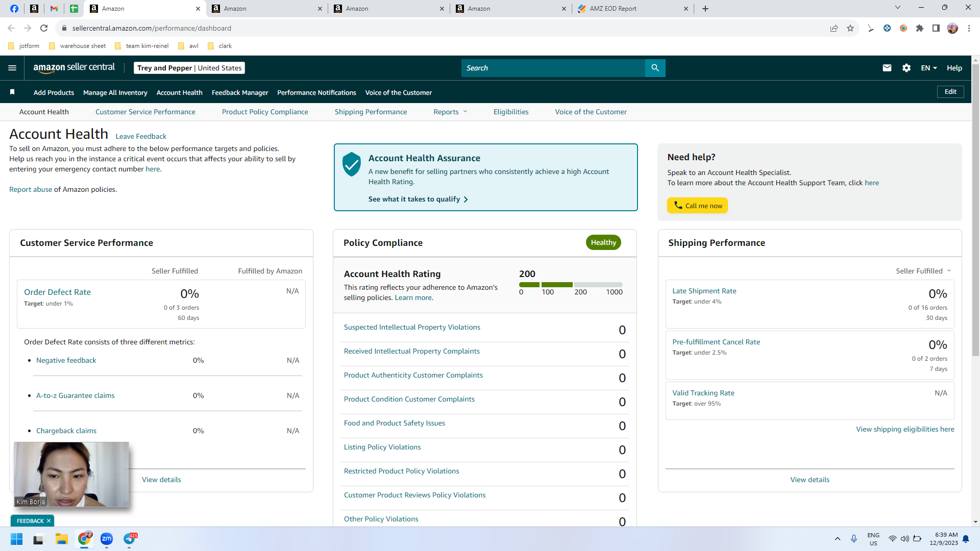Switch to the Shipping Performance tab
This screenshot has width=980, height=551.
click(371, 112)
